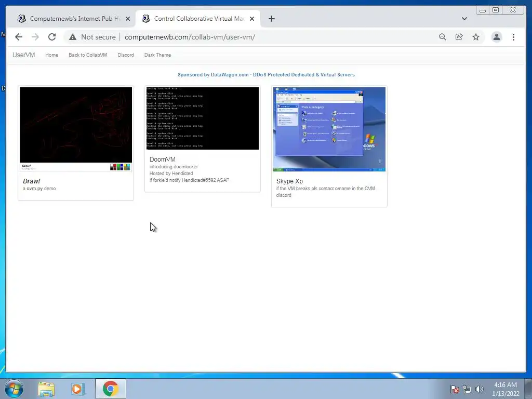Open Windows Explorer from taskbar
Viewport: 532px width, 399px height.
(46, 389)
